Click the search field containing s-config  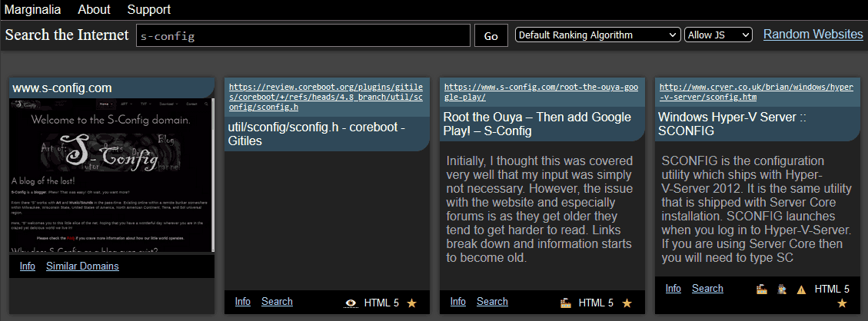click(304, 35)
